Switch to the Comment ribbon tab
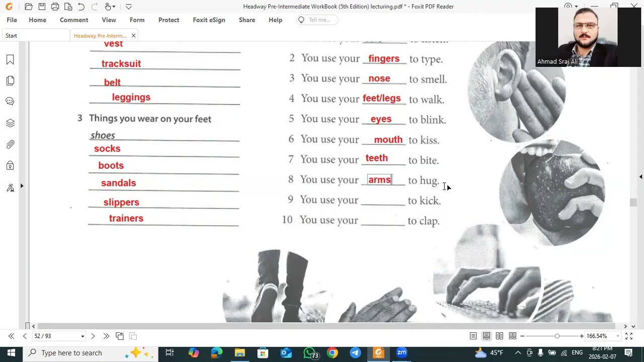The image size is (644, 362). tap(74, 20)
